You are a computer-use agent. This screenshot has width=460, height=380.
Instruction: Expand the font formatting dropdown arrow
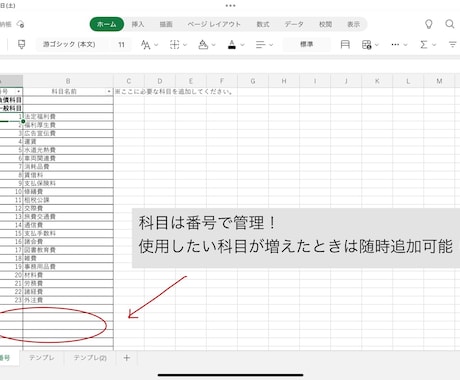pyautogui.click(x=156, y=45)
